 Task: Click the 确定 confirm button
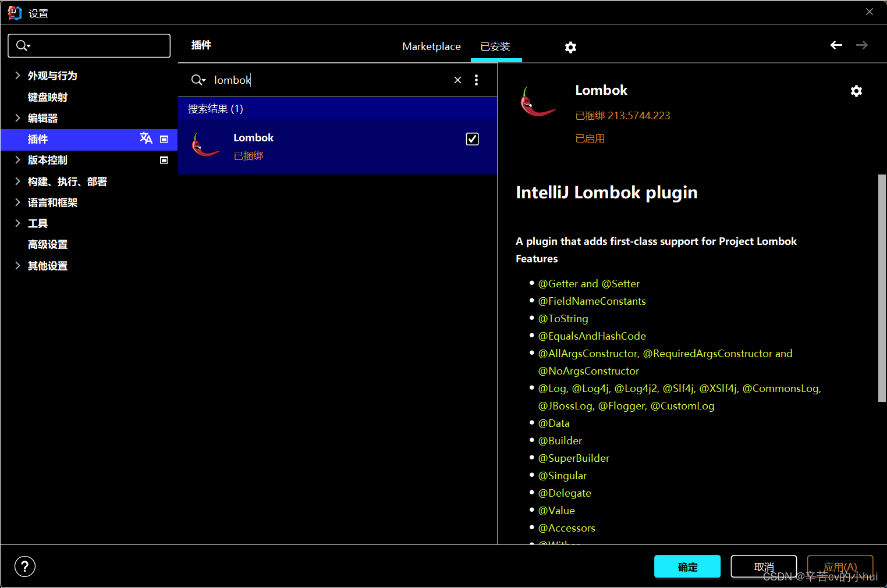pyautogui.click(x=687, y=566)
